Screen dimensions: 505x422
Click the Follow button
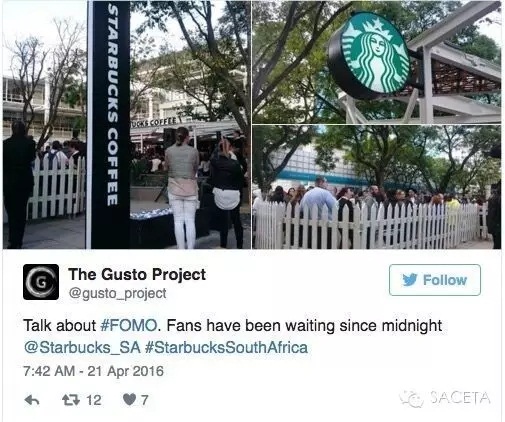[435, 280]
